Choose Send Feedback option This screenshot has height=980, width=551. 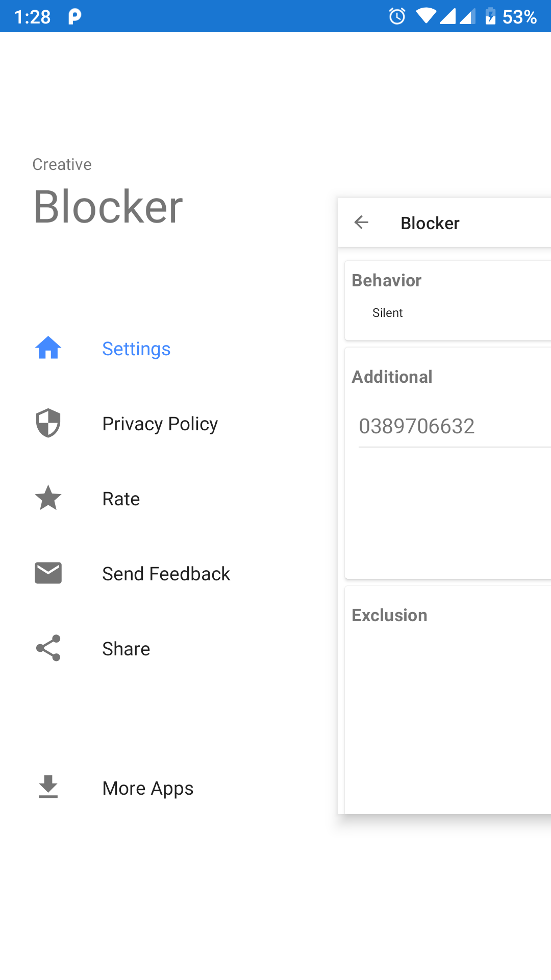click(166, 574)
